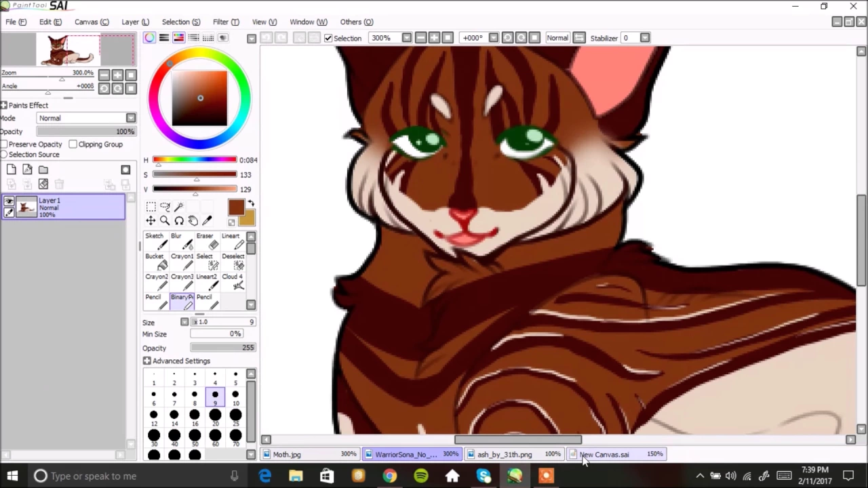Open the 300% zoom level dropdown
868x488 pixels.
click(406, 38)
